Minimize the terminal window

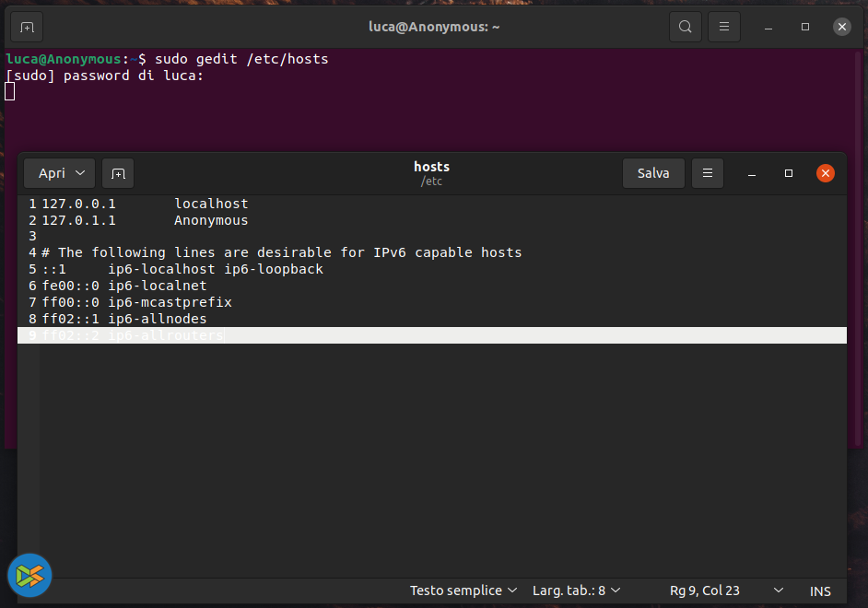click(768, 27)
